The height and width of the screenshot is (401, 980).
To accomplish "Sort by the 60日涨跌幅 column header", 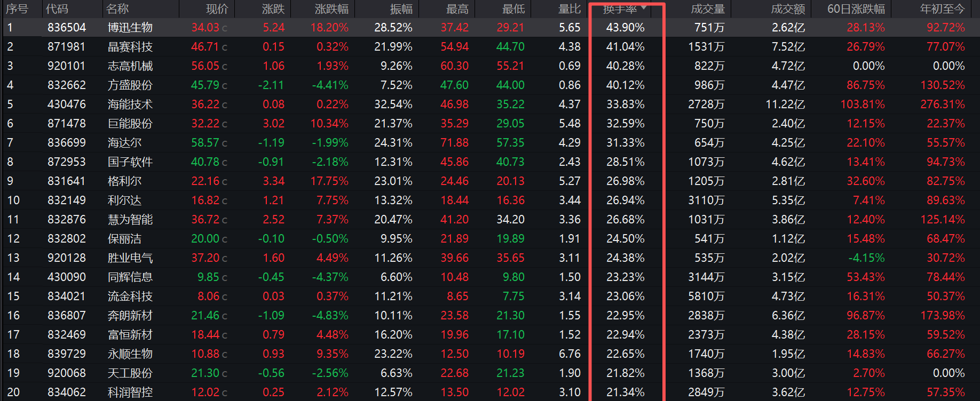I will pos(856,9).
